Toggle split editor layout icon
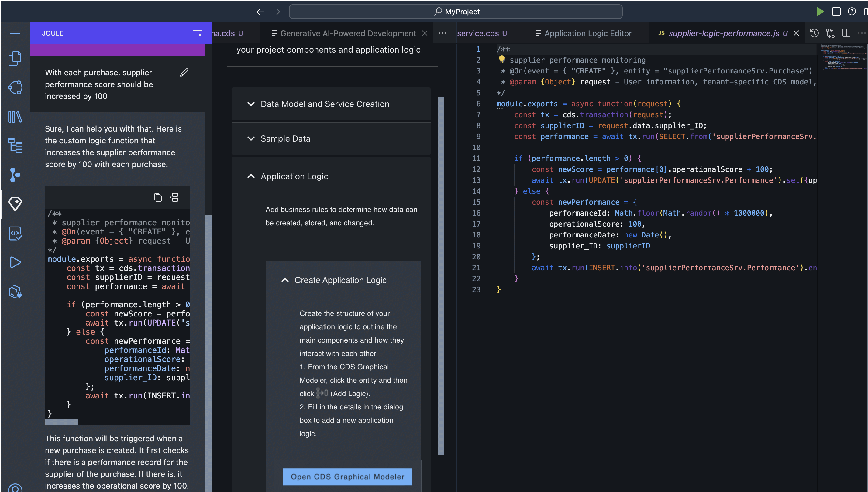868x492 pixels. click(846, 33)
